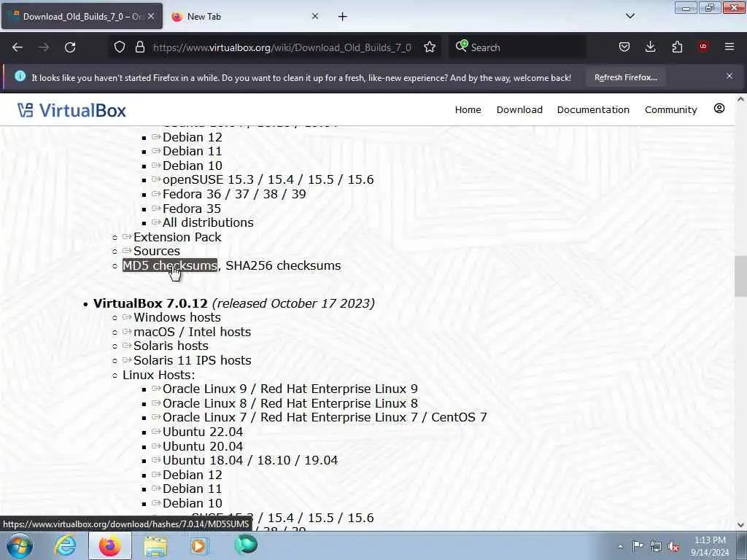The image size is (747, 560).
Task: Click the Firefox taskbar icon
Action: tap(109, 545)
